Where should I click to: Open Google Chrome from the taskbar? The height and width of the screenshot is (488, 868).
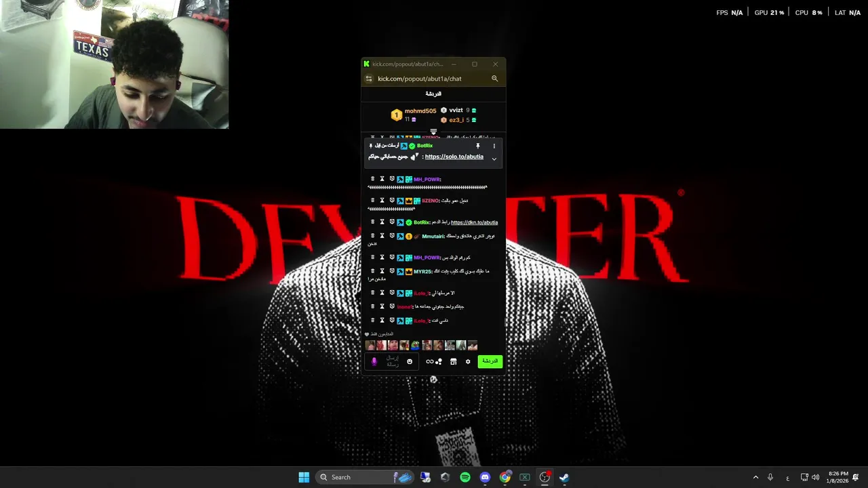[505, 477]
